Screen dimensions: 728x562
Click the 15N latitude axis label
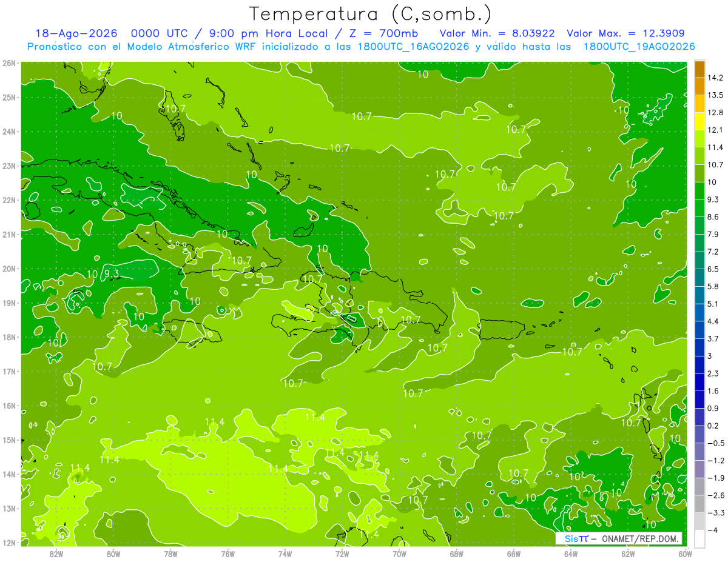click(10, 440)
